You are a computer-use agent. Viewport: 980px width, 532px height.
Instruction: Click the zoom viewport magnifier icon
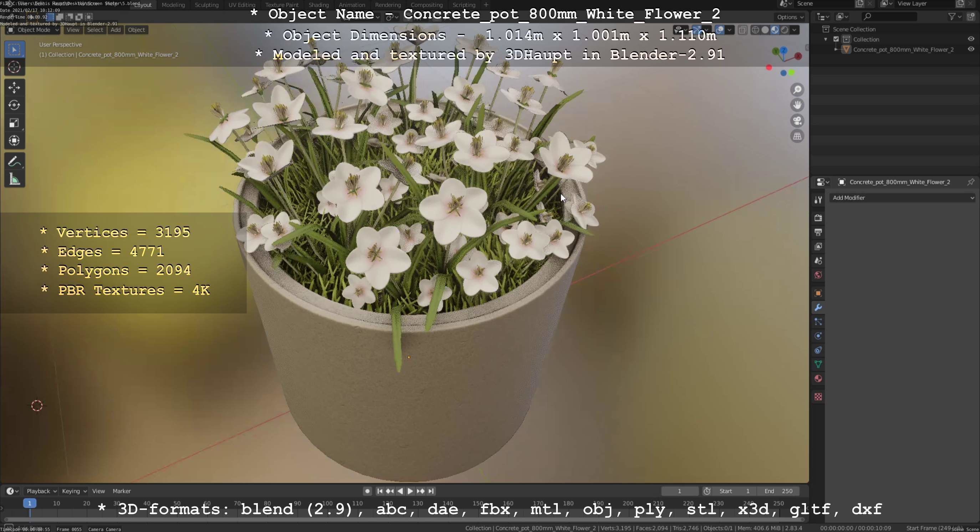[797, 90]
